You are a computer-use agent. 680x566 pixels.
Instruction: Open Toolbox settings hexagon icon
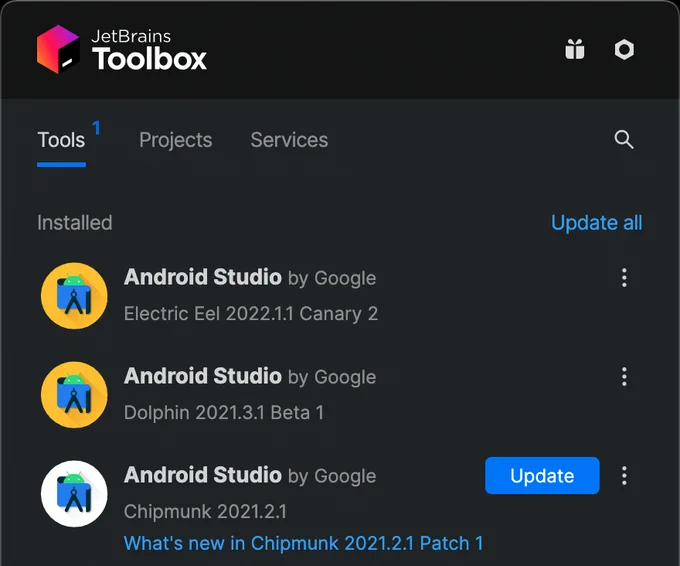(x=624, y=49)
